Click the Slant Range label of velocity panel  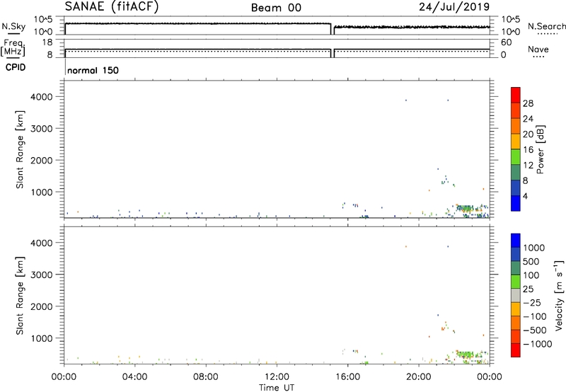tap(20, 296)
